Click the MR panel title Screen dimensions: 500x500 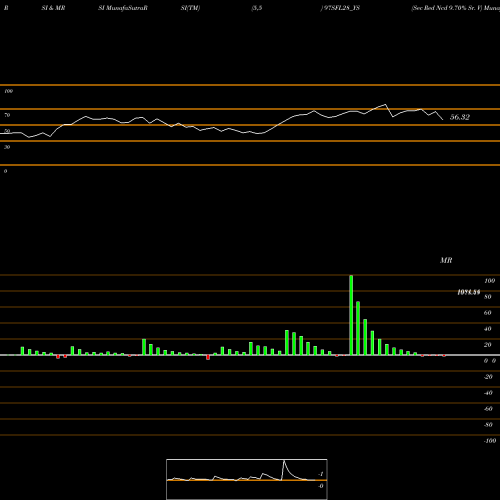(x=446, y=260)
